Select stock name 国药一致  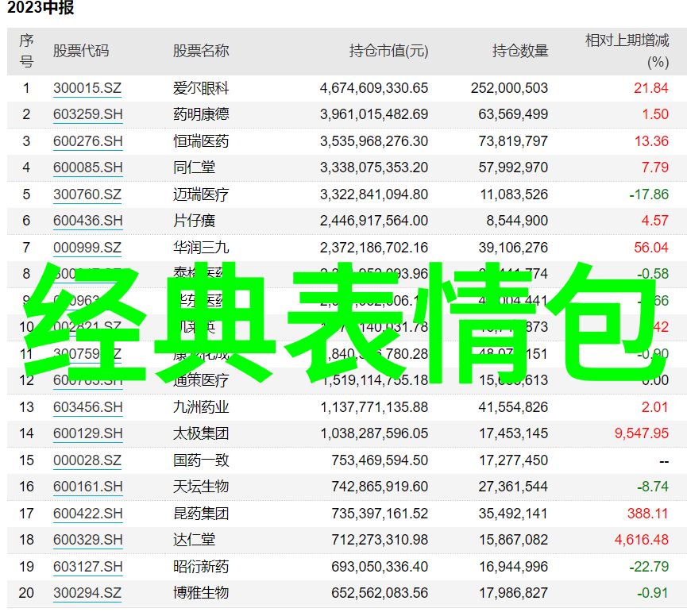click(x=201, y=460)
